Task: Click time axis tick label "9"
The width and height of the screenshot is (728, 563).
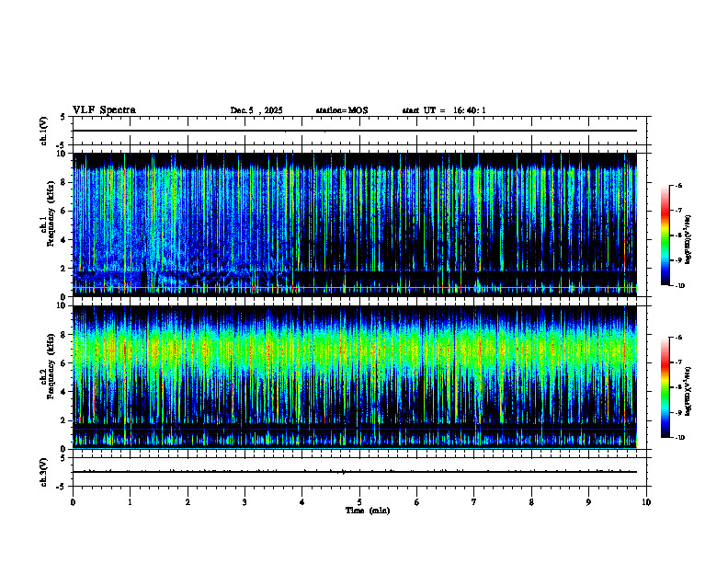Action: (589, 502)
